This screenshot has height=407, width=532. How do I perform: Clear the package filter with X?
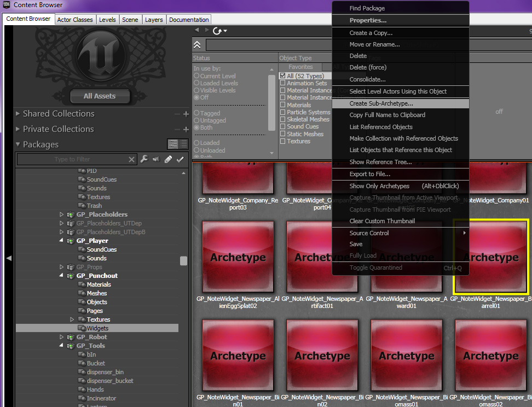(x=132, y=159)
